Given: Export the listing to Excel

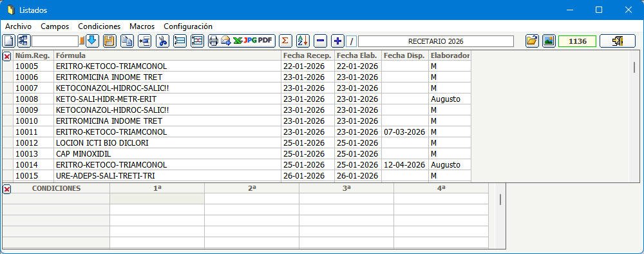Looking at the screenshot, I should 238,41.
